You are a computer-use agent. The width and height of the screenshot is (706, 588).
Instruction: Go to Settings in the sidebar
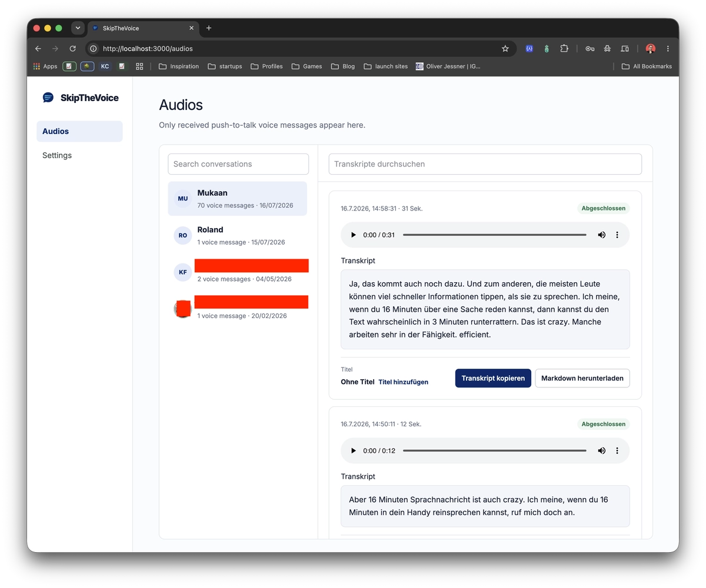tap(79, 155)
